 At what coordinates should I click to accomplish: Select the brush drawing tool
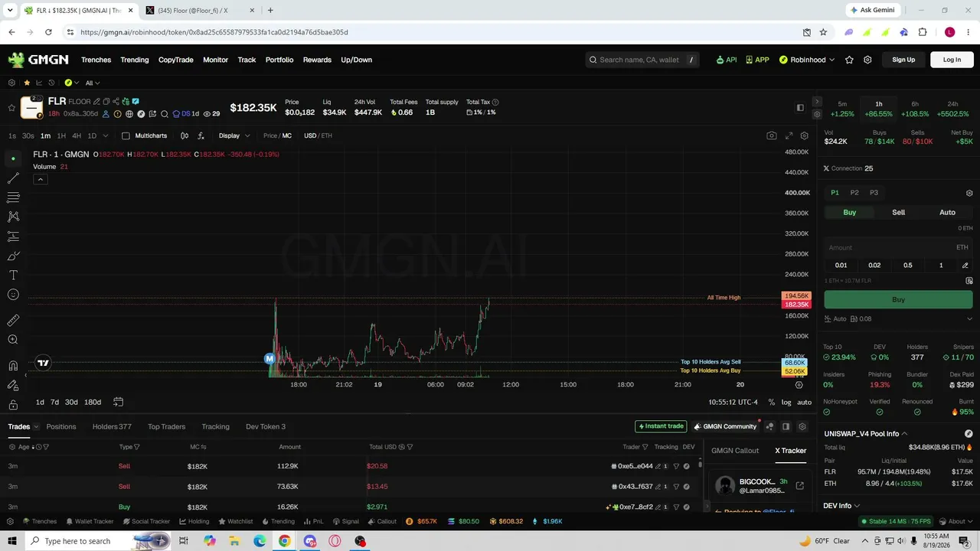point(13,256)
